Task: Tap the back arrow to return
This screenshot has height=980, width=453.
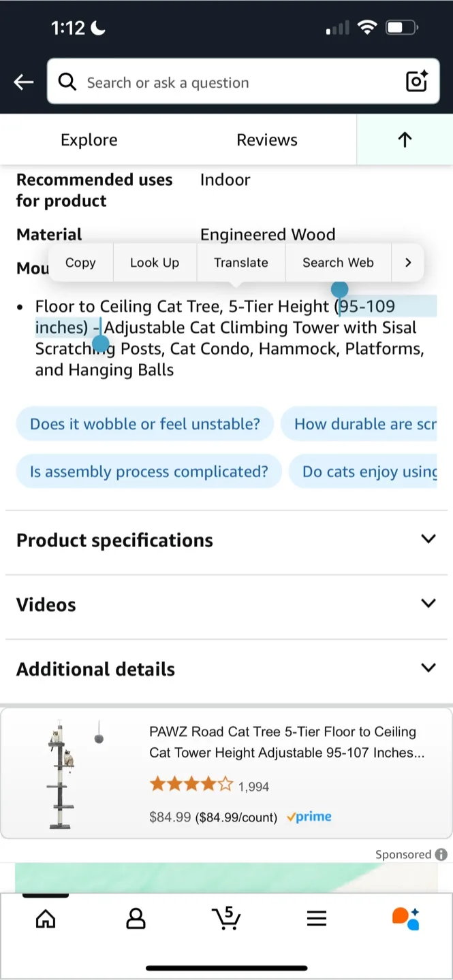Action: pos(23,82)
